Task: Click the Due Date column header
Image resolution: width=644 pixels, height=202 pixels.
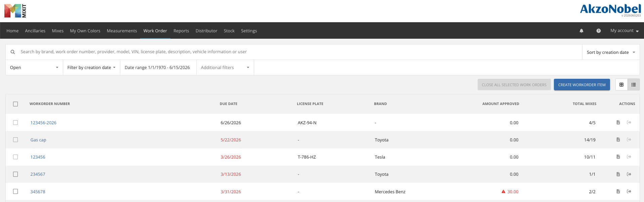Action: [x=229, y=104]
